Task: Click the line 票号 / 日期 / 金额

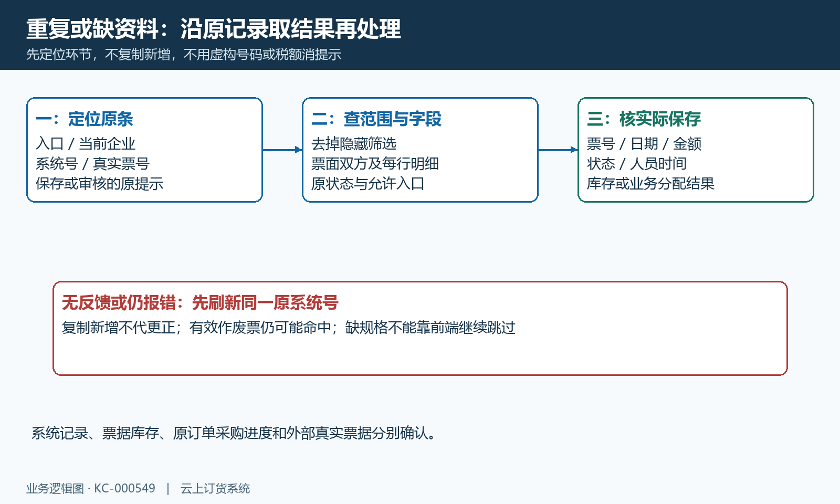Action: coord(644,144)
